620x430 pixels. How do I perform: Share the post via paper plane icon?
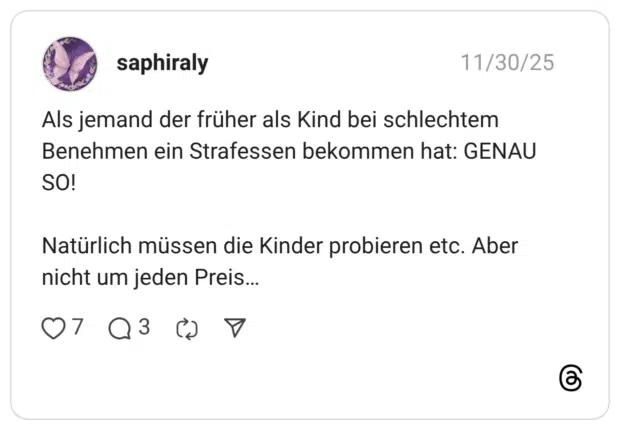(234, 328)
